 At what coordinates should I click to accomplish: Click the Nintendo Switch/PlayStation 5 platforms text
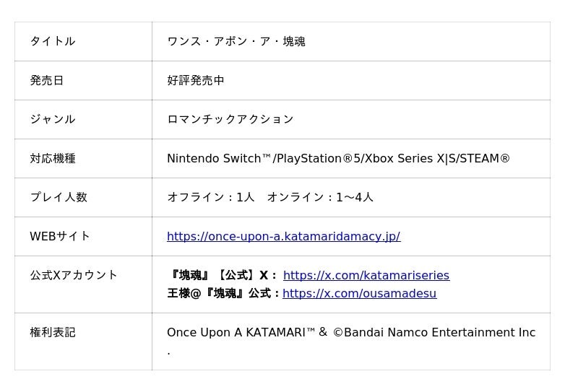(x=338, y=158)
